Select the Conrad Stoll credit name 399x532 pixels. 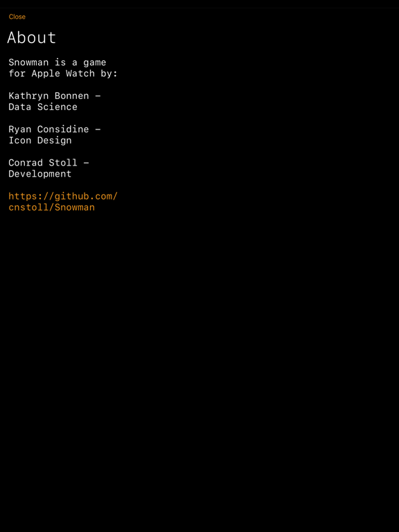(43, 163)
